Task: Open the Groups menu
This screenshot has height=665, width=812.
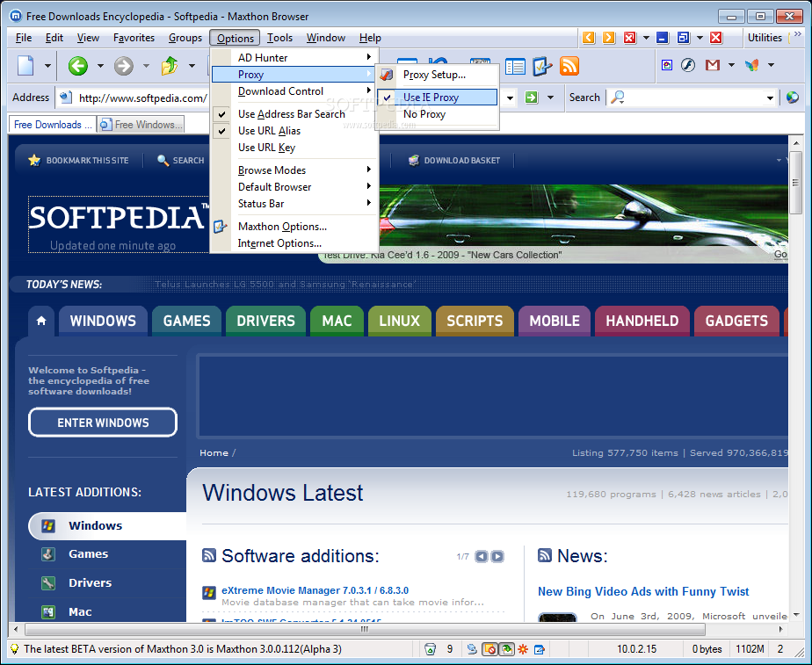Action: pyautogui.click(x=185, y=38)
